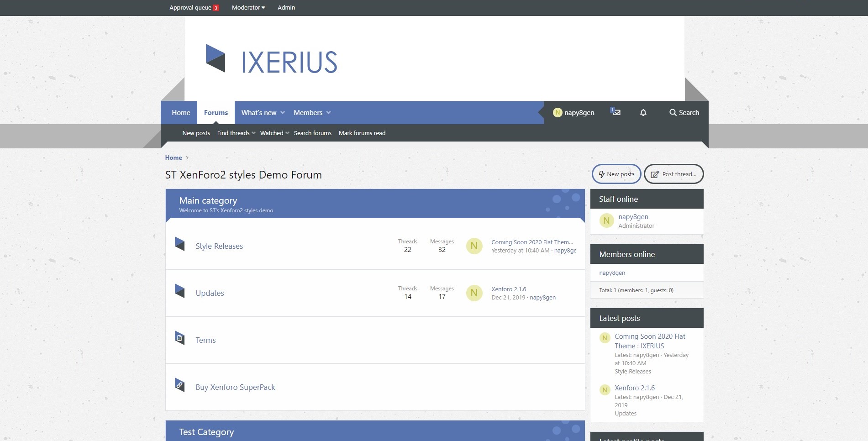Open the alerts bell icon
Screen dimensions: 868x441
643,112
